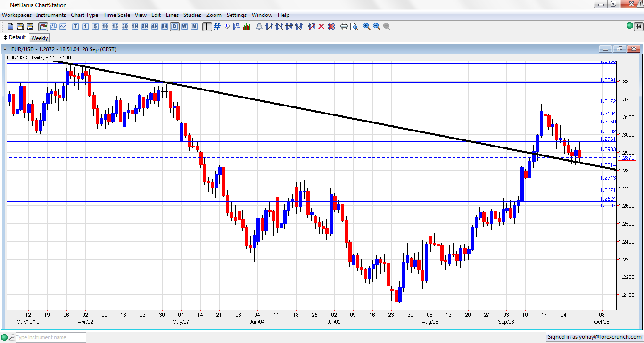The image size is (644, 343).
Task: Create a new chart document
Action: (10, 26)
